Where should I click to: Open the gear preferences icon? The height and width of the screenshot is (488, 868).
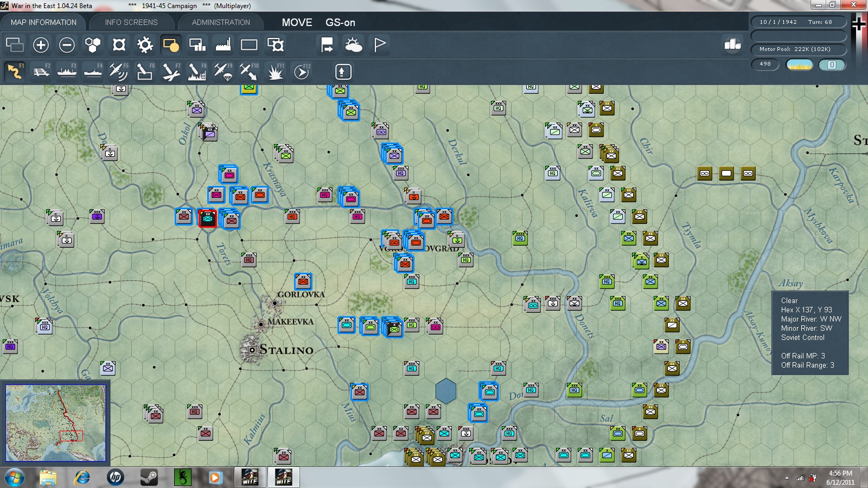(145, 44)
